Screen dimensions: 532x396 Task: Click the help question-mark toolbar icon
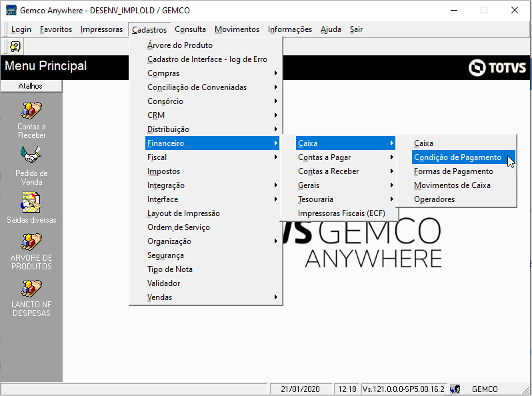[15, 47]
